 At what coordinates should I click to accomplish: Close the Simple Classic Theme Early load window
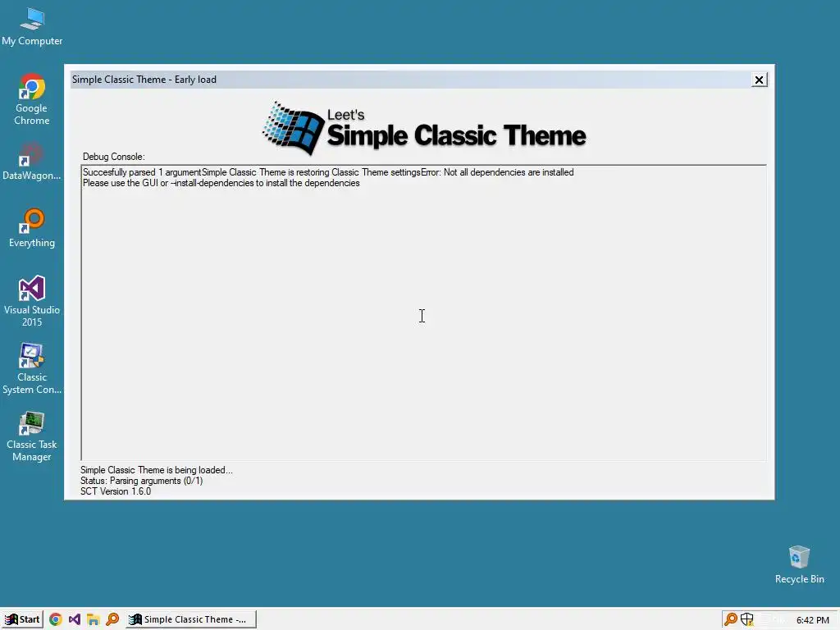coord(759,80)
